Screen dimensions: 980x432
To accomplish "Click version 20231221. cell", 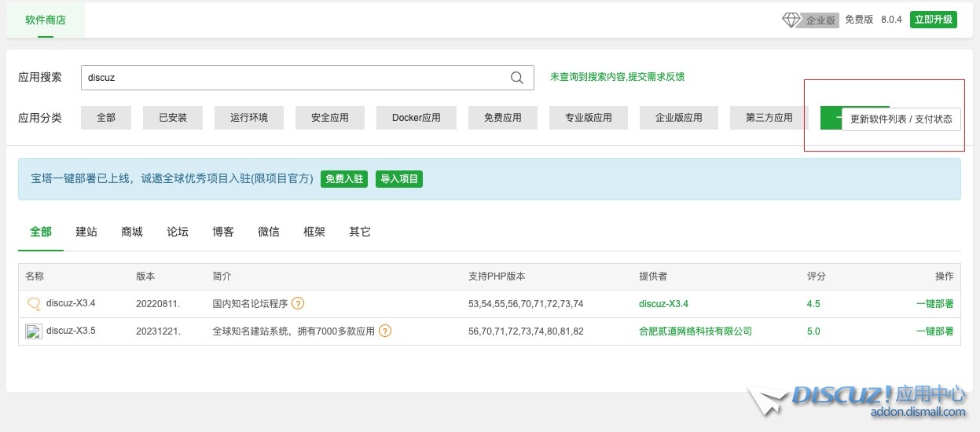I will point(158,331).
